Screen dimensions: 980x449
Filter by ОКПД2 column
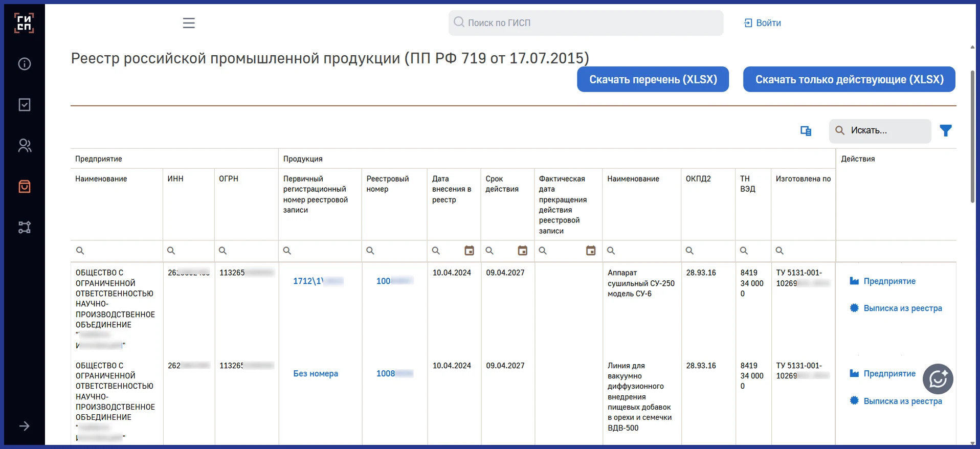pyautogui.click(x=708, y=251)
